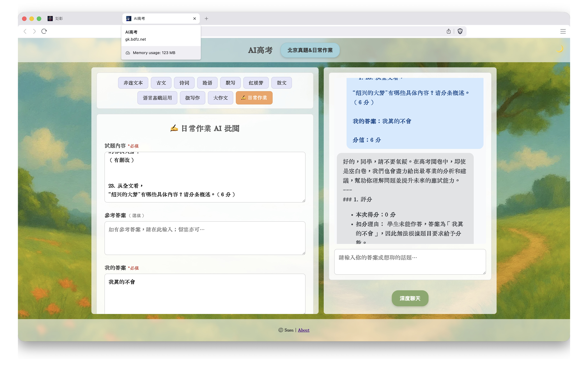The image size is (588, 365).
Task: Reload the page
Action: [x=44, y=31]
